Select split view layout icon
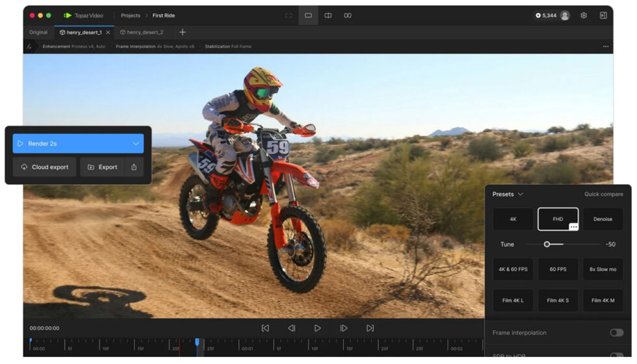 point(328,16)
